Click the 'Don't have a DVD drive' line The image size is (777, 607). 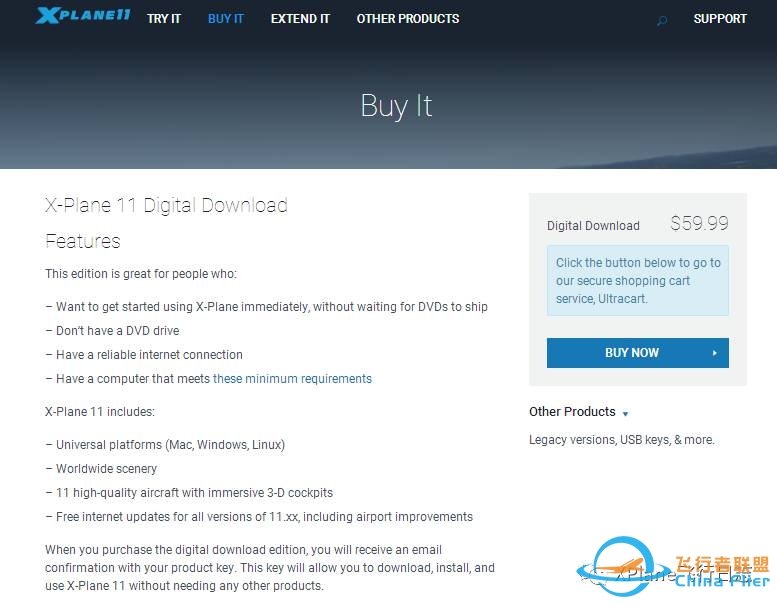pos(112,331)
